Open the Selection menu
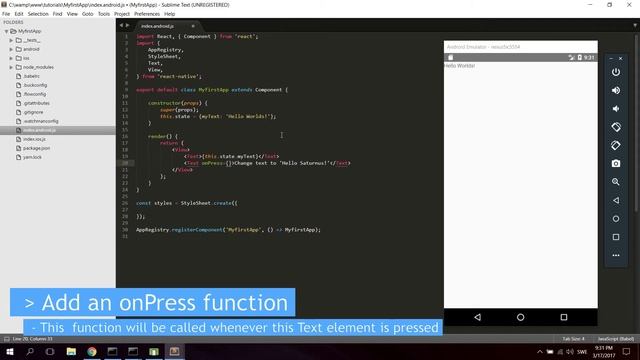This screenshot has height=360, width=640. tap(38, 14)
